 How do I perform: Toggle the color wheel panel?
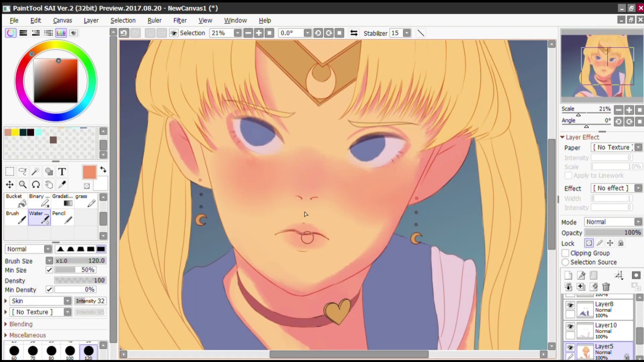click(11, 33)
